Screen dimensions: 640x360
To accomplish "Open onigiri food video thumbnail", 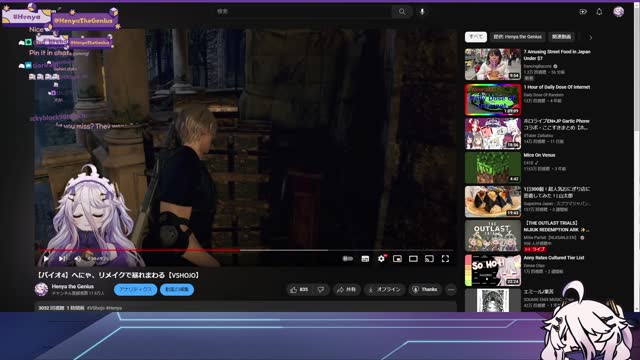I will click(493, 202).
